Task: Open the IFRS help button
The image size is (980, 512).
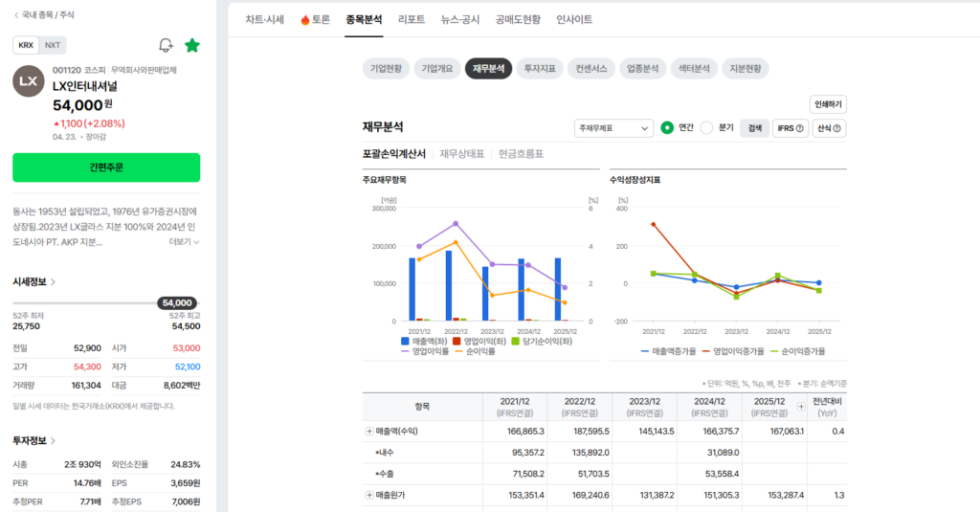Action: (791, 128)
